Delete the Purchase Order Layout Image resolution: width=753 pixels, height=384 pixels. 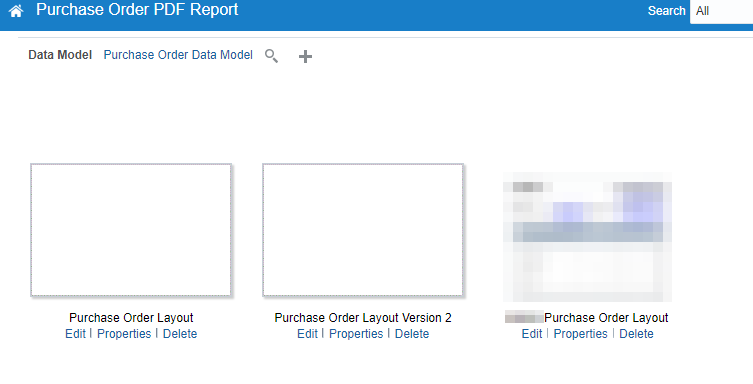[180, 334]
